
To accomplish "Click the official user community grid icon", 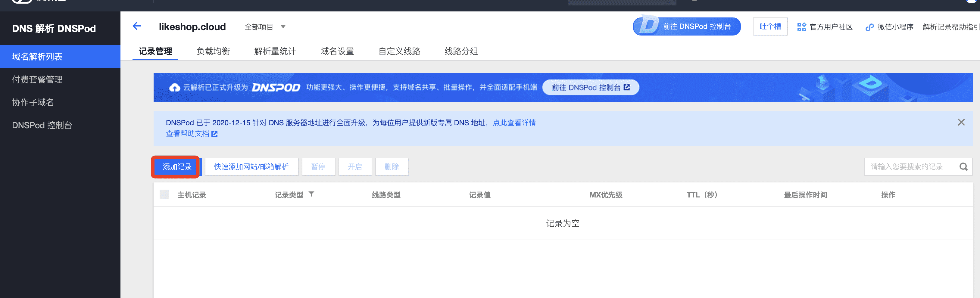I will click(x=802, y=27).
